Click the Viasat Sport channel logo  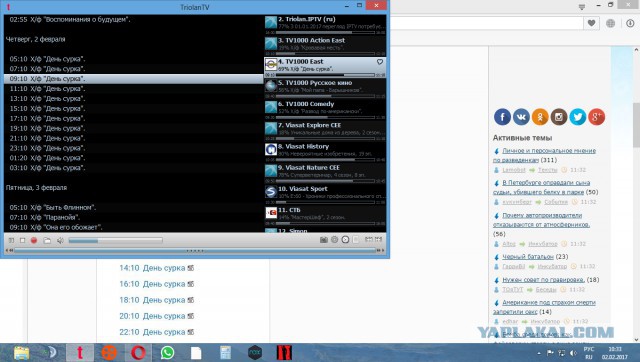(271, 192)
